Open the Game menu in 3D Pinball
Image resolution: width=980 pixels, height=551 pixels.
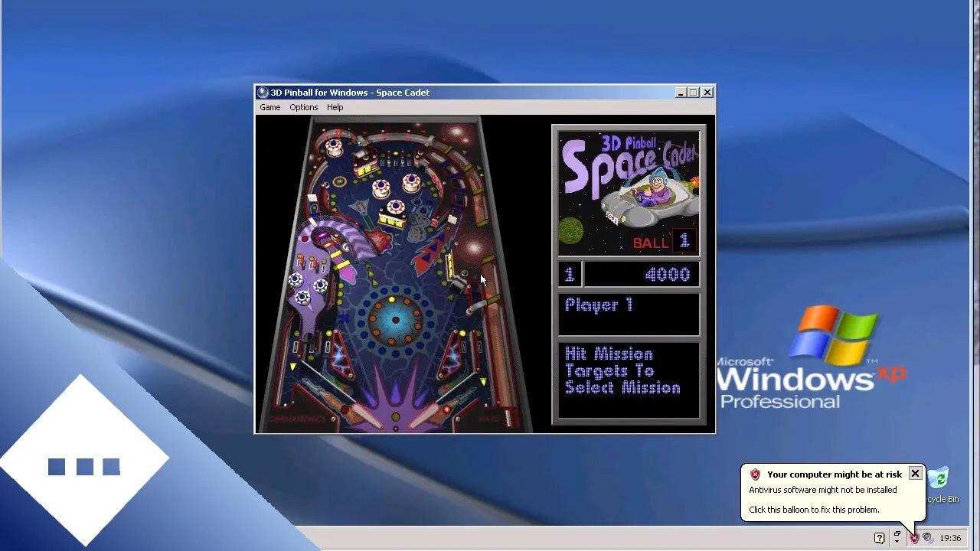pos(269,107)
